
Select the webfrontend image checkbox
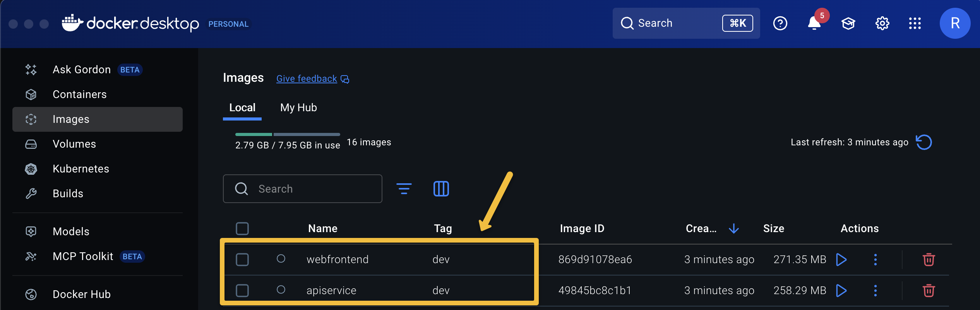(x=242, y=259)
